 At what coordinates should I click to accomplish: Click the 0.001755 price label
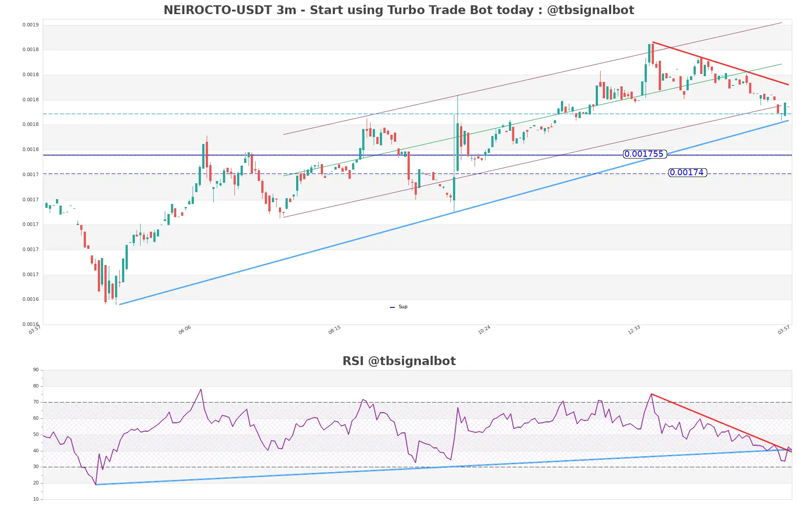tap(645, 154)
